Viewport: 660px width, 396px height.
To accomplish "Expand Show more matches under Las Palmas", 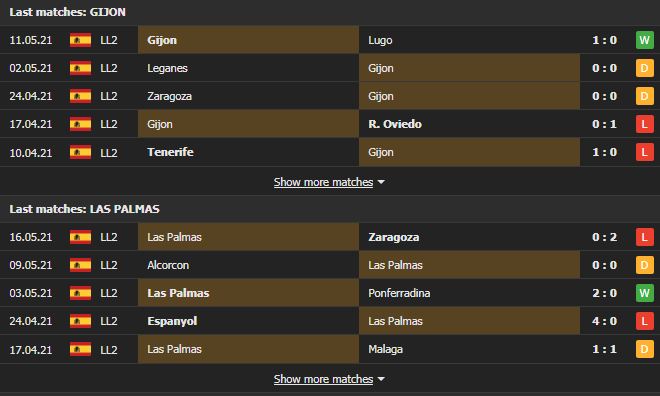I will click(323, 379).
